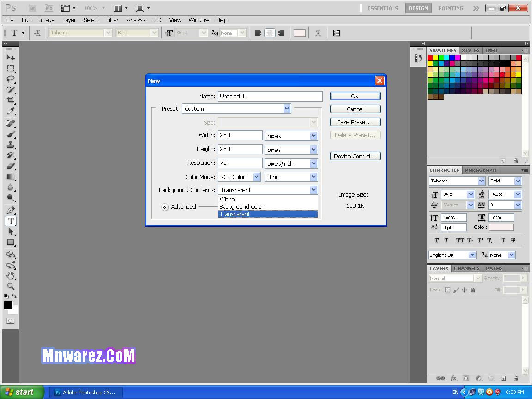Select the Eyedropper tool
The image size is (532, 399).
point(11,111)
